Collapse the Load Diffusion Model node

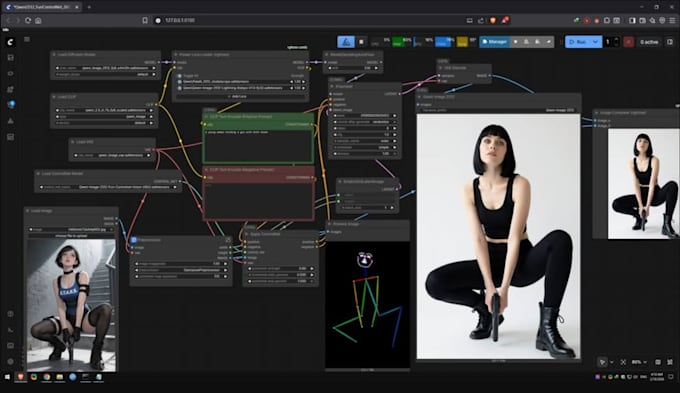(54, 55)
